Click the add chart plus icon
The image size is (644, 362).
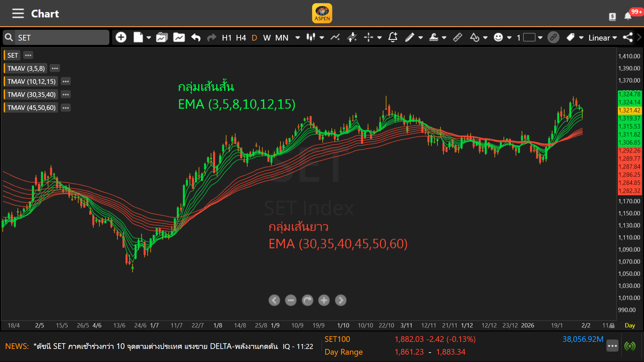(x=121, y=38)
